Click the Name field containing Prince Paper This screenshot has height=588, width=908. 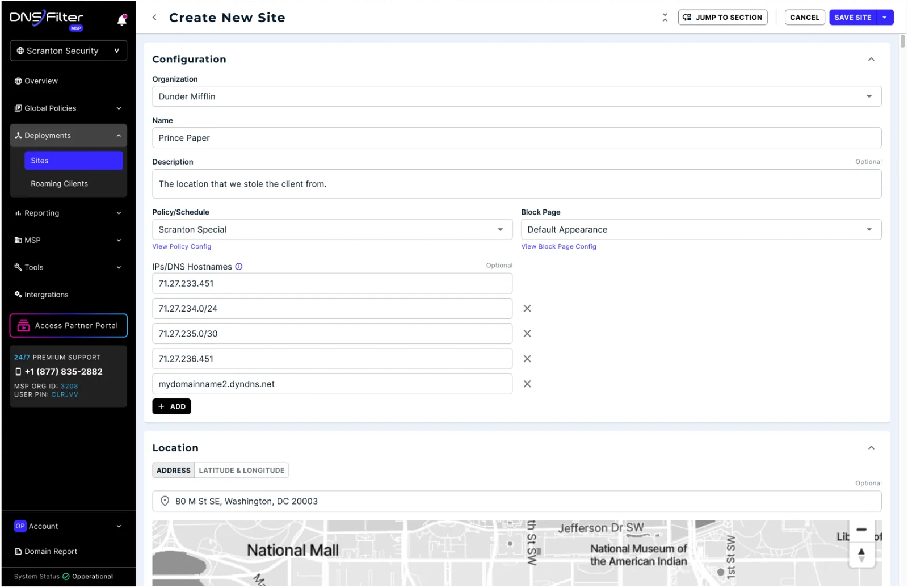pyautogui.click(x=516, y=138)
